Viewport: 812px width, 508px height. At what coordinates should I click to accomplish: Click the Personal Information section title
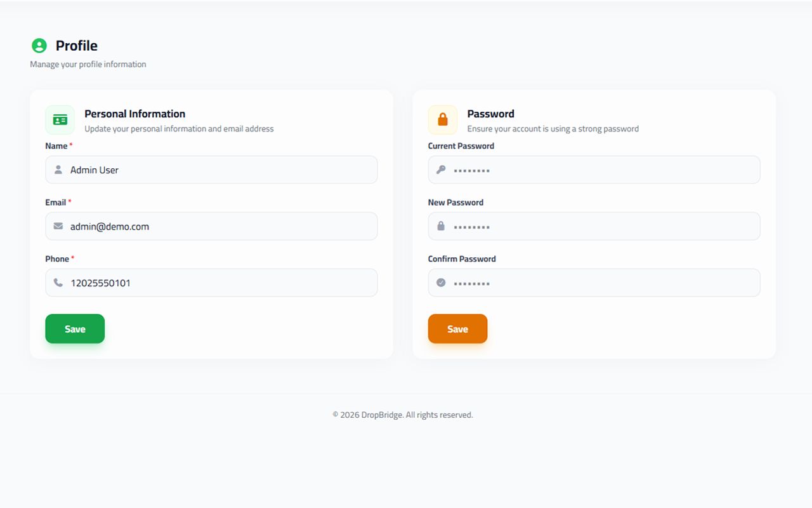[x=135, y=114]
